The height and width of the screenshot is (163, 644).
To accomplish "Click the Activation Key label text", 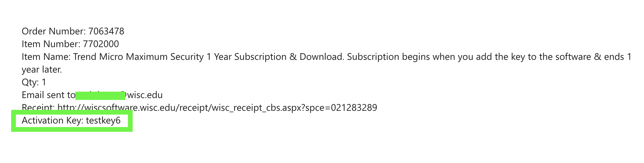I will (52, 121).
